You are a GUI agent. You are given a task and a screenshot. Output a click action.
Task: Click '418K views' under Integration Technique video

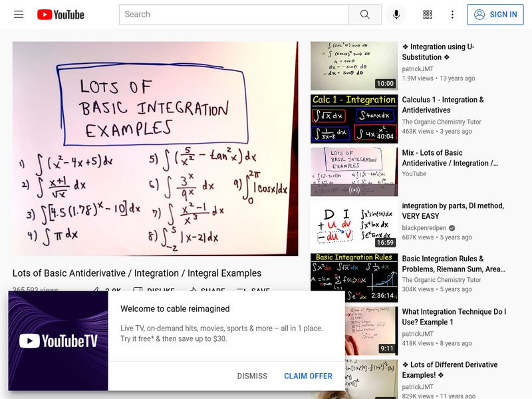(418, 343)
